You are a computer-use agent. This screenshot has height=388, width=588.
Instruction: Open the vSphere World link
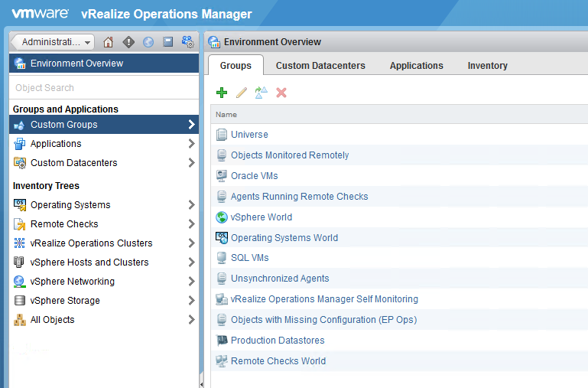261,217
